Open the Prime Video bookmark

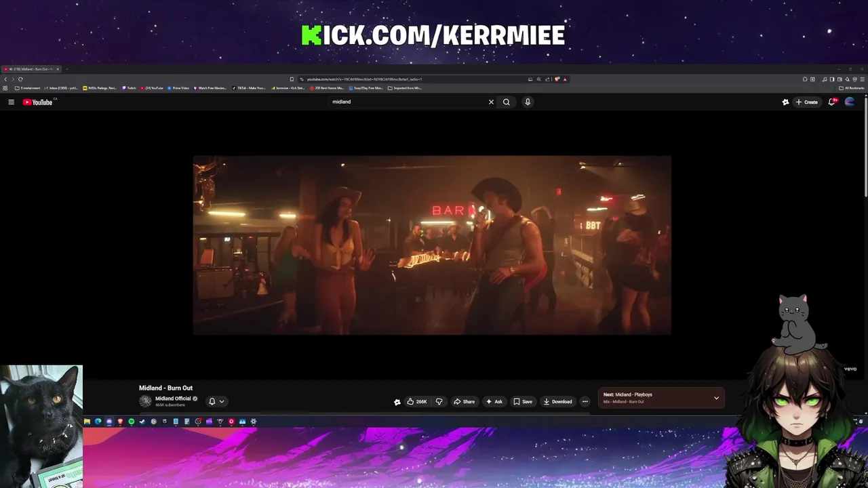tap(178, 88)
